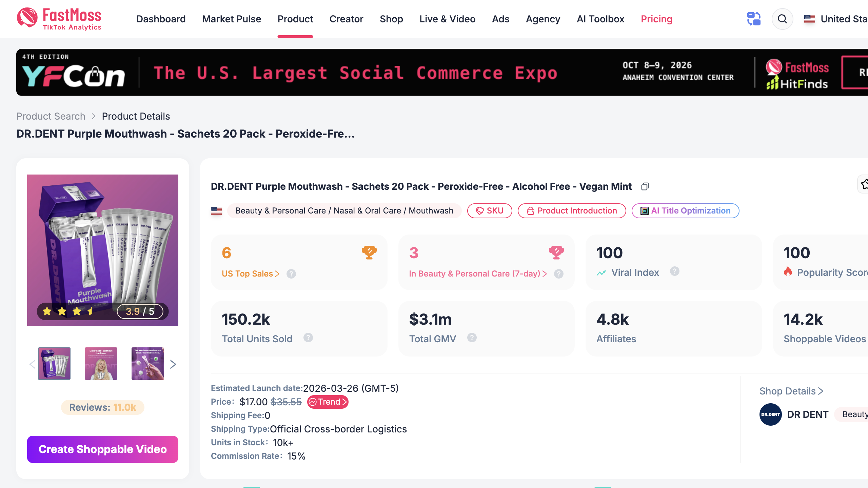Open the Market Pulse menu

(232, 19)
